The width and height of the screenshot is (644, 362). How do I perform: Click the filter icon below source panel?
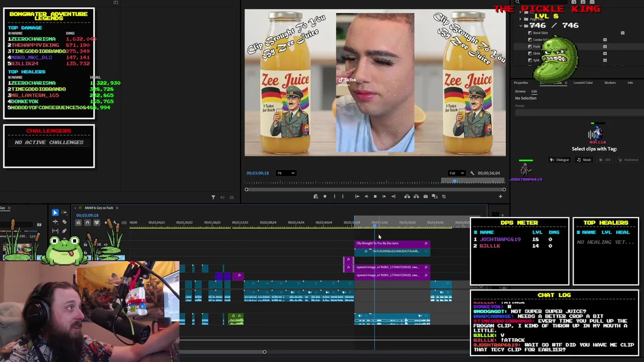(213, 197)
